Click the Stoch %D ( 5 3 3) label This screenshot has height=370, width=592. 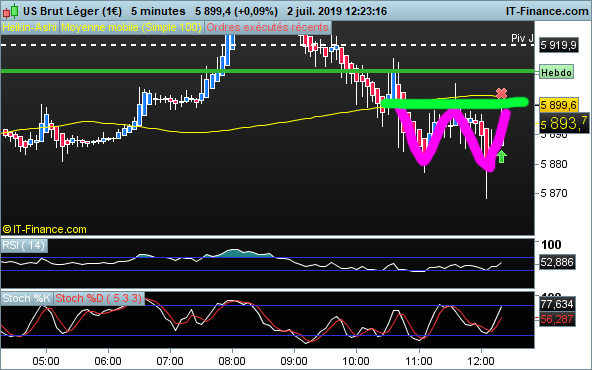pyautogui.click(x=99, y=298)
